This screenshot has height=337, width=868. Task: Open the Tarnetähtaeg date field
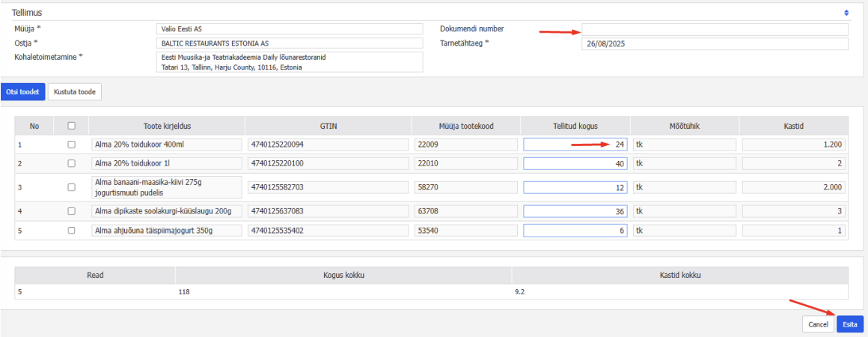(715, 43)
